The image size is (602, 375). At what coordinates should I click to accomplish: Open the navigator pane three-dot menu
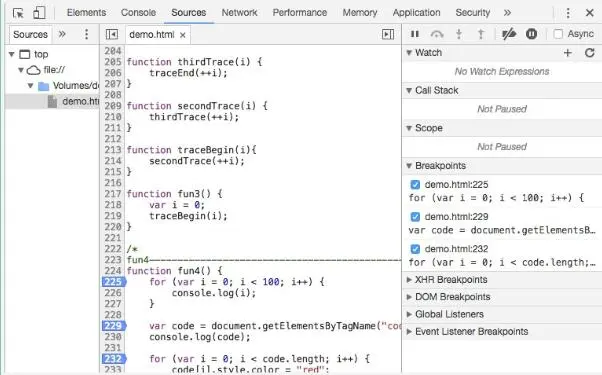(x=86, y=34)
